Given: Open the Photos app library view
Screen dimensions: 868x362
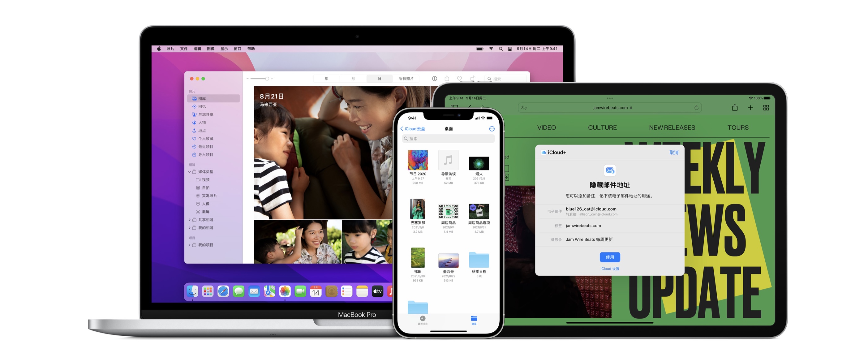Looking at the screenshot, I should 205,98.
